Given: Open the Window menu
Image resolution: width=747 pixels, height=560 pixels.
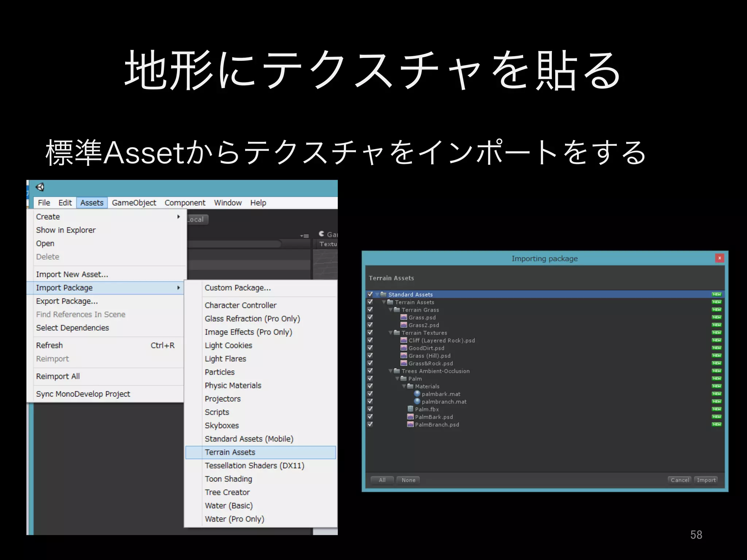Looking at the screenshot, I should pos(228,203).
